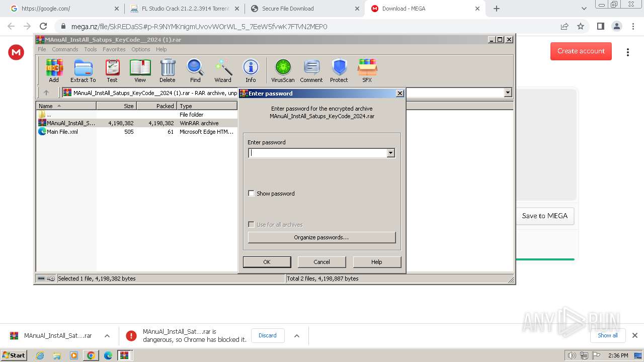Expand the WinRAR address path dropdown

(508, 93)
